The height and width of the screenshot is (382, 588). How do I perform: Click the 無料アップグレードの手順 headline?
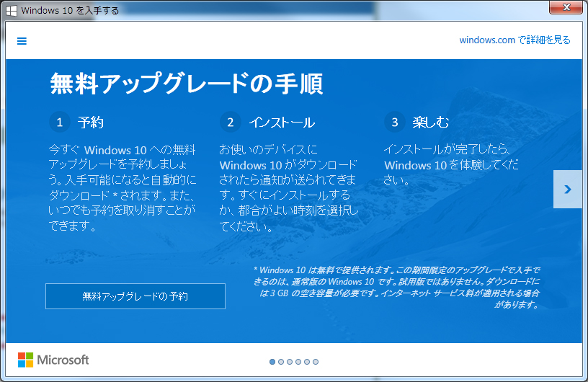click(x=187, y=84)
